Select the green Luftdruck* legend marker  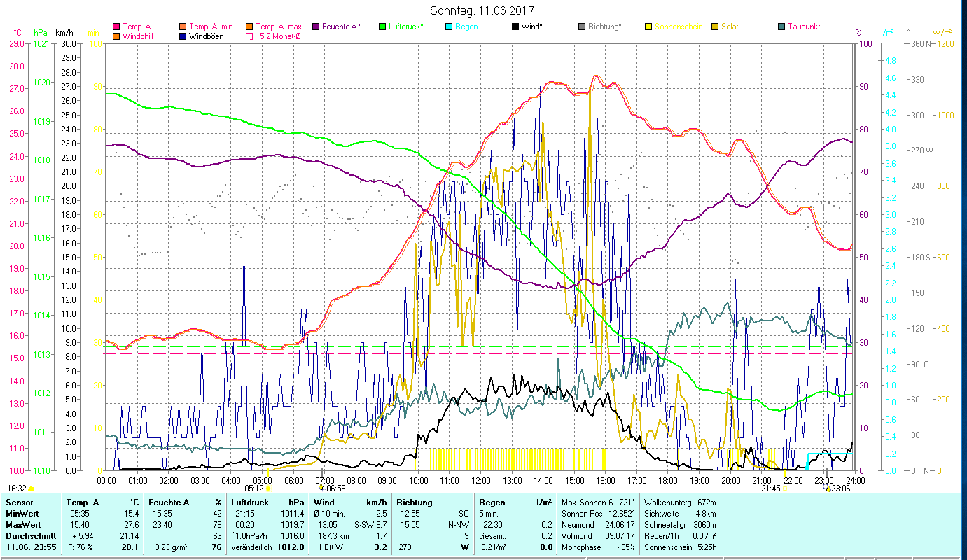[382, 27]
